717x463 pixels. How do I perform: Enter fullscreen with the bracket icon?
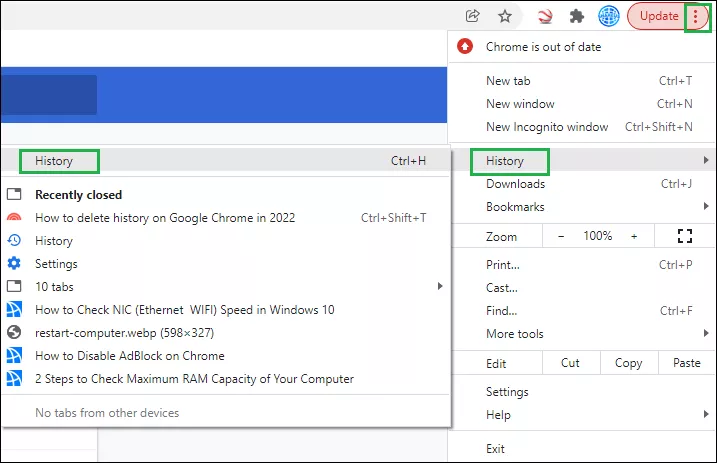click(x=685, y=236)
